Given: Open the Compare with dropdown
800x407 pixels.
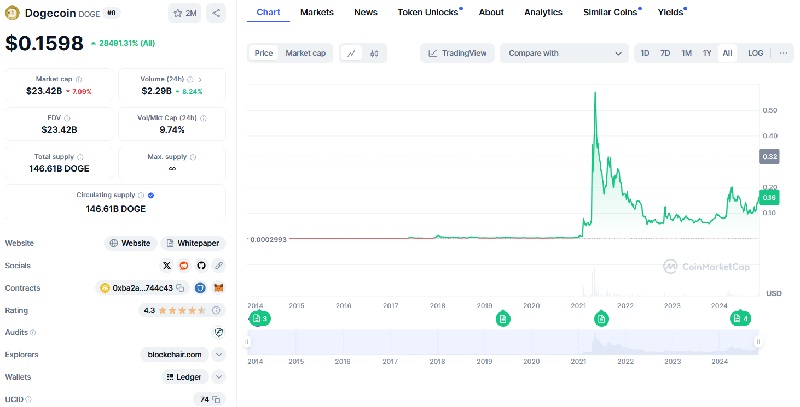Looking at the screenshot, I should coord(565,53).
